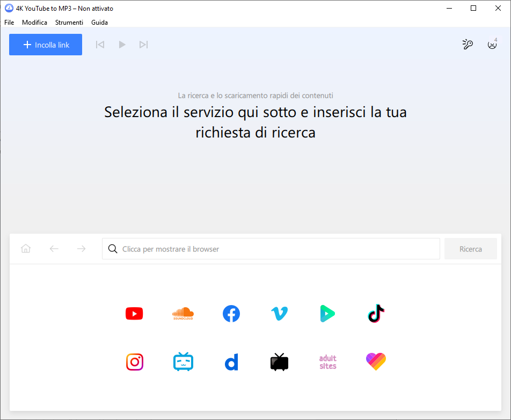
Task: Select the green play-arrow service icon
Action: (x=327, y=314)
